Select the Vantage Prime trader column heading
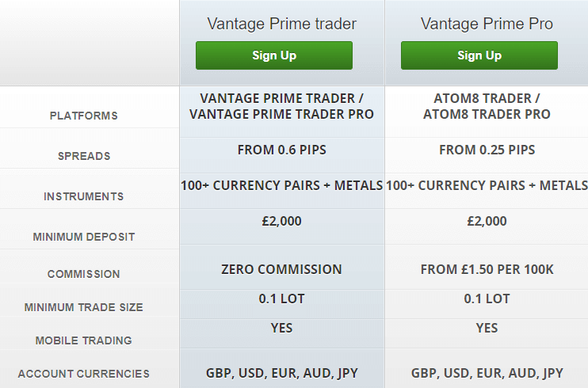The image size is (588, 388). coord(281,24)
